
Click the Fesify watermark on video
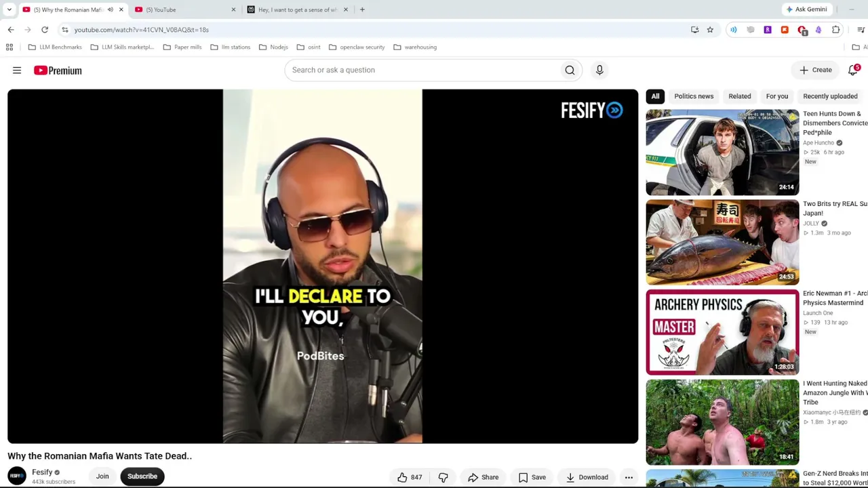point(591,110)
